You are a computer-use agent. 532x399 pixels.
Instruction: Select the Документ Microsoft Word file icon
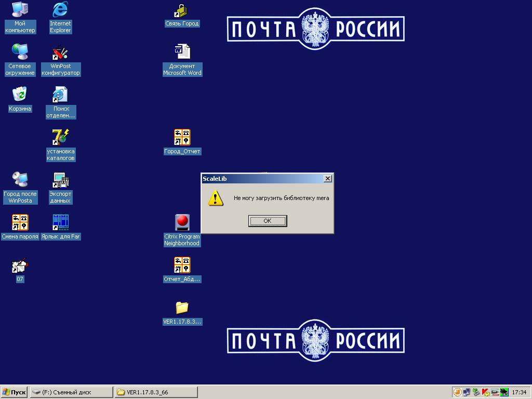(182, 60)
